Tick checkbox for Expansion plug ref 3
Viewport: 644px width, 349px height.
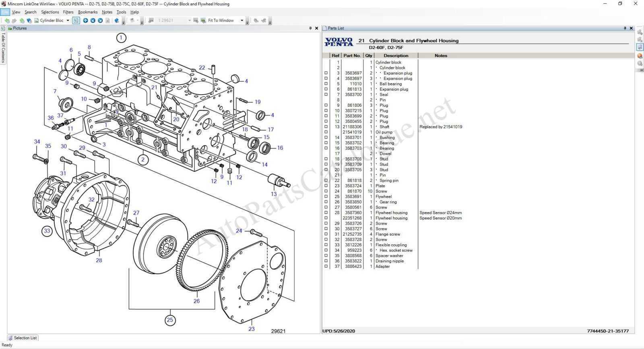pos(326,73)
